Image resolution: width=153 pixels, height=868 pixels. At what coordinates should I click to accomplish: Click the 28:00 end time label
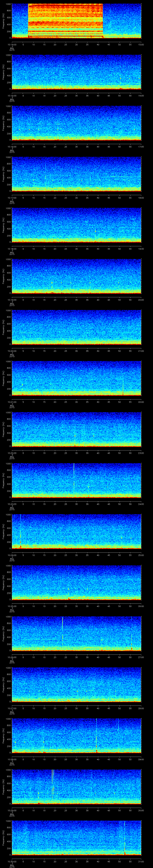pyautogui.click(x=141, y=708)
